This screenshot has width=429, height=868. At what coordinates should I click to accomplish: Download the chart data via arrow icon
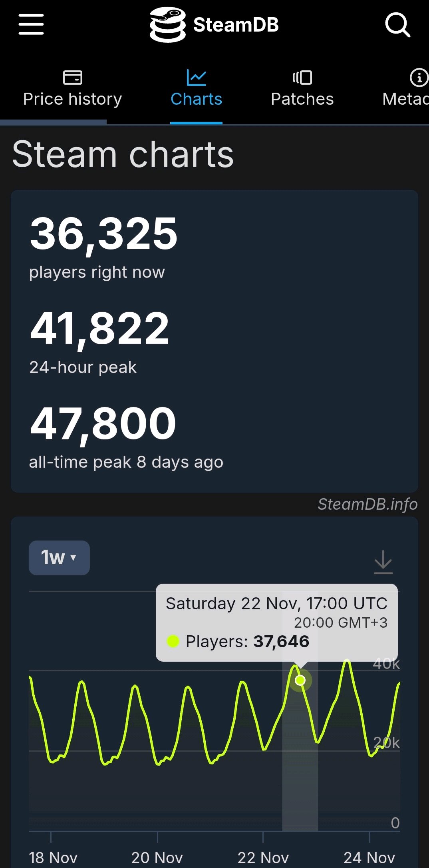pyautogui.click(x=383, y=562)
